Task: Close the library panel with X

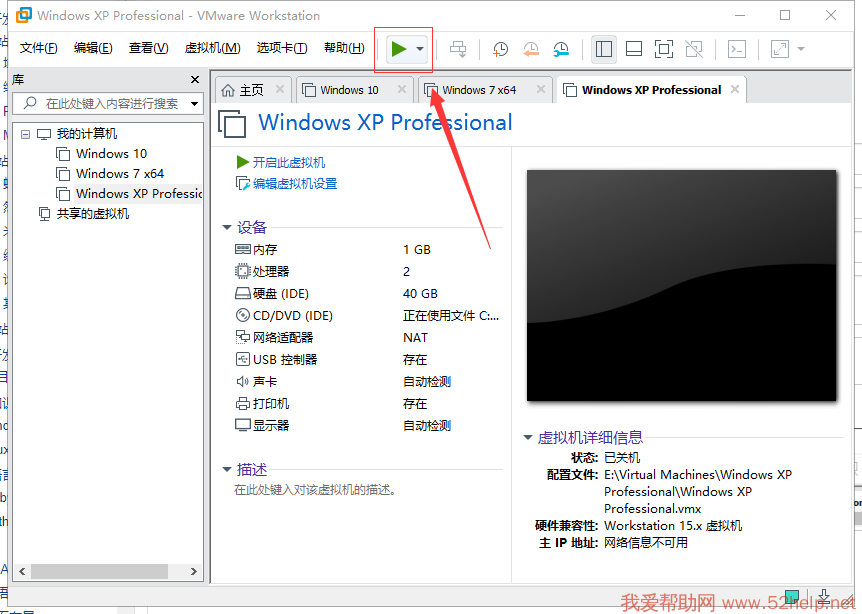Action: [x=195, y=79]
